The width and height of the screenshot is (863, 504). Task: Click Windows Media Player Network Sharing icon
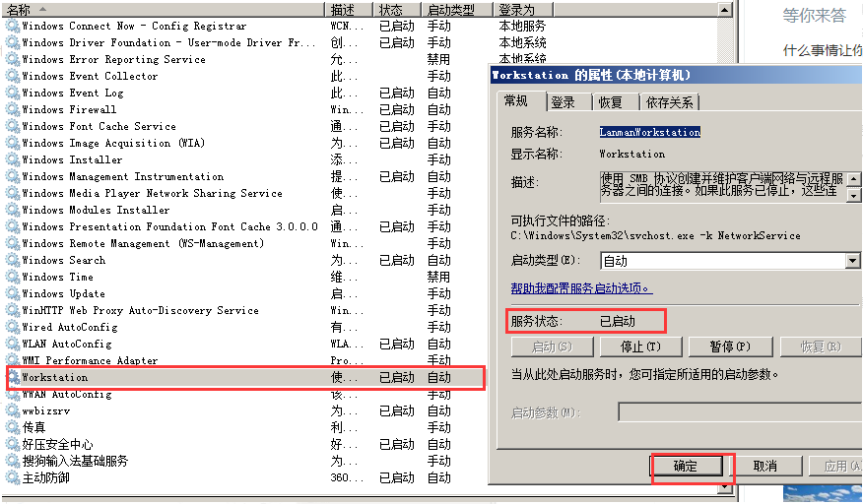12,193
